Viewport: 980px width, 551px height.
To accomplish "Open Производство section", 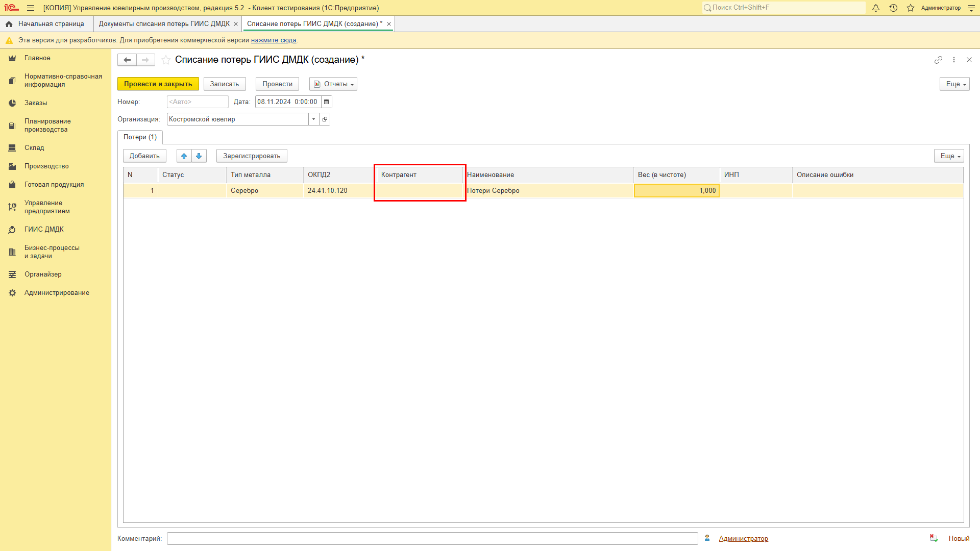I will [55, 166].
